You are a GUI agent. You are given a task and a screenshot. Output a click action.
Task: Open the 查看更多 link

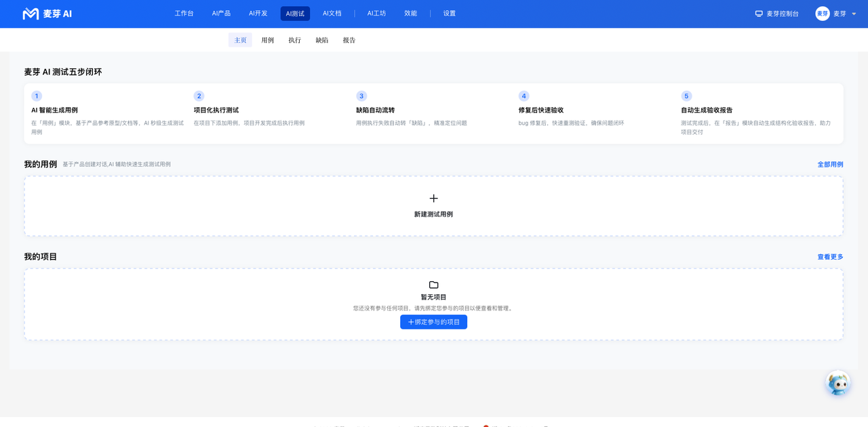830,257
